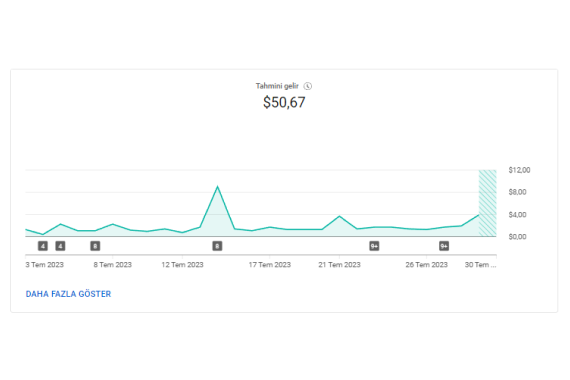Click the $50,67 total revenue value

click(x=284, y=102)
